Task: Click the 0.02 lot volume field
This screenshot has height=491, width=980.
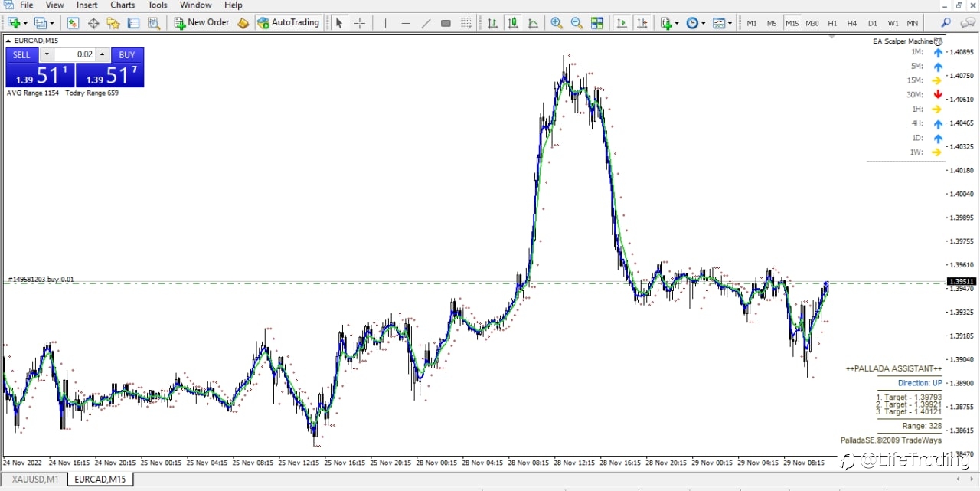Action: pos(74,54)
